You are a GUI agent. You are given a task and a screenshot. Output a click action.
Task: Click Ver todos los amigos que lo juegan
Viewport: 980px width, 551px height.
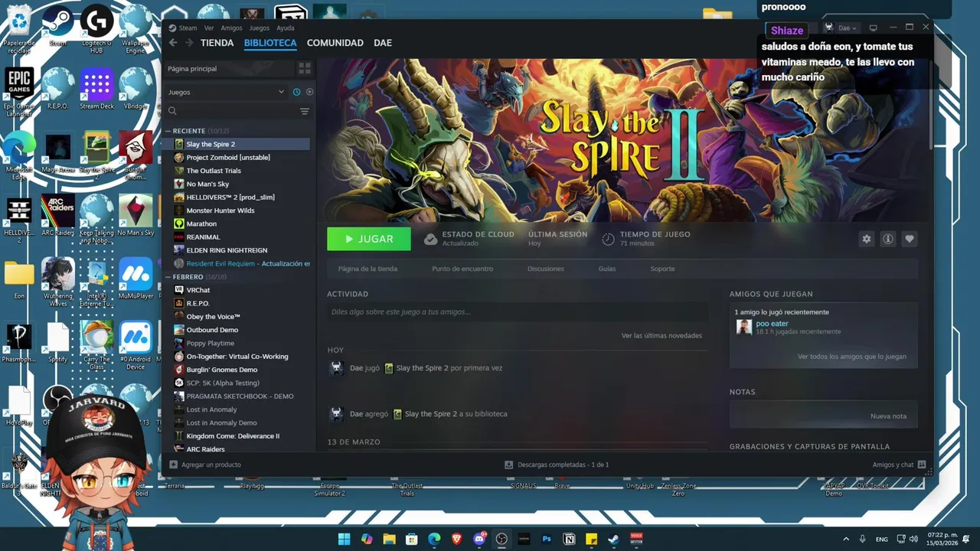(851, 357)
